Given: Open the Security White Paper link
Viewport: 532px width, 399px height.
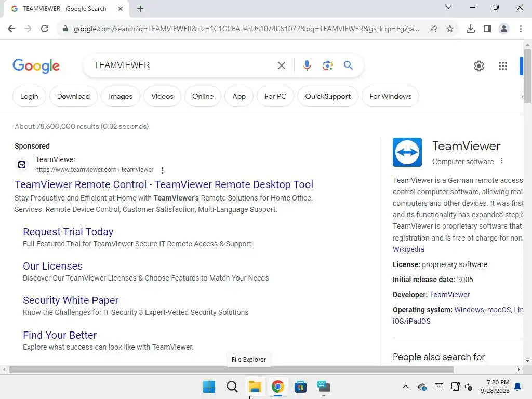Looking at the screenshot, I should point(71,300).
